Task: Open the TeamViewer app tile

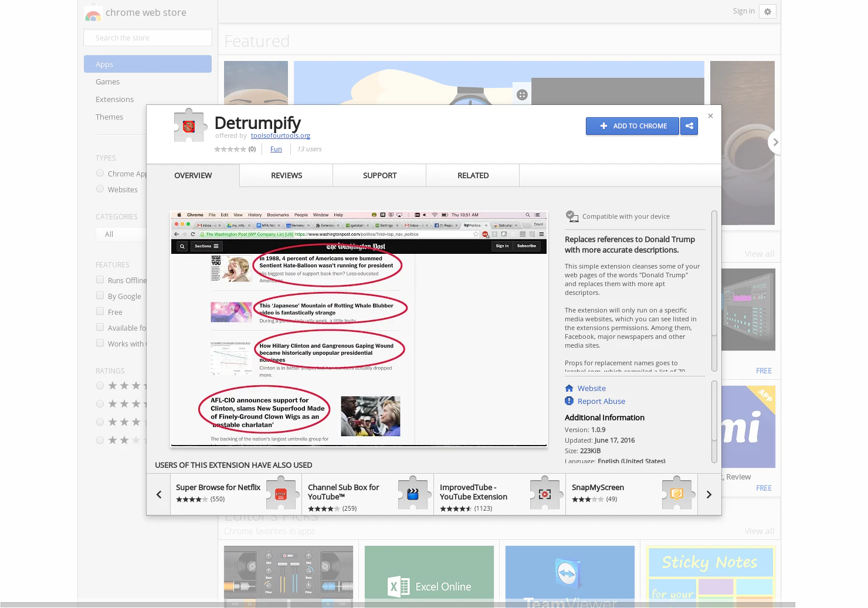Action: tap(570, 576)
